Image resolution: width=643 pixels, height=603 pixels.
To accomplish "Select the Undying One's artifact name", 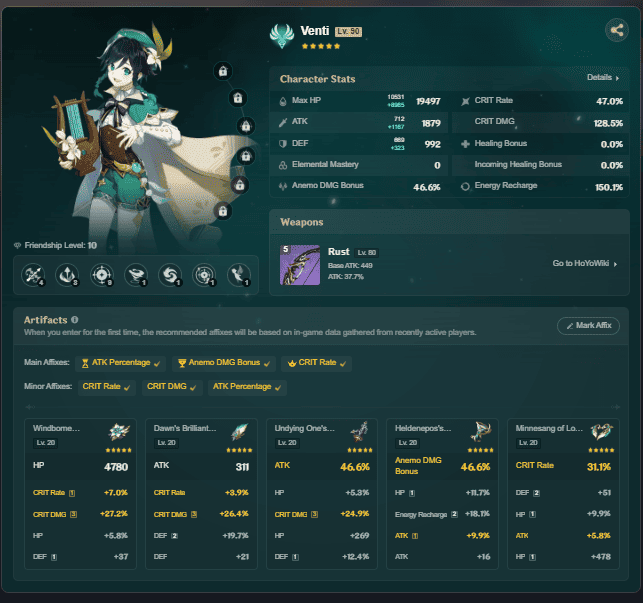I will 304,428.
